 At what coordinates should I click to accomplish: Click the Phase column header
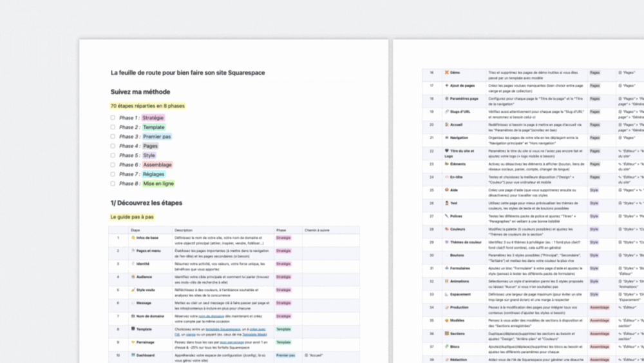(281, 230)
